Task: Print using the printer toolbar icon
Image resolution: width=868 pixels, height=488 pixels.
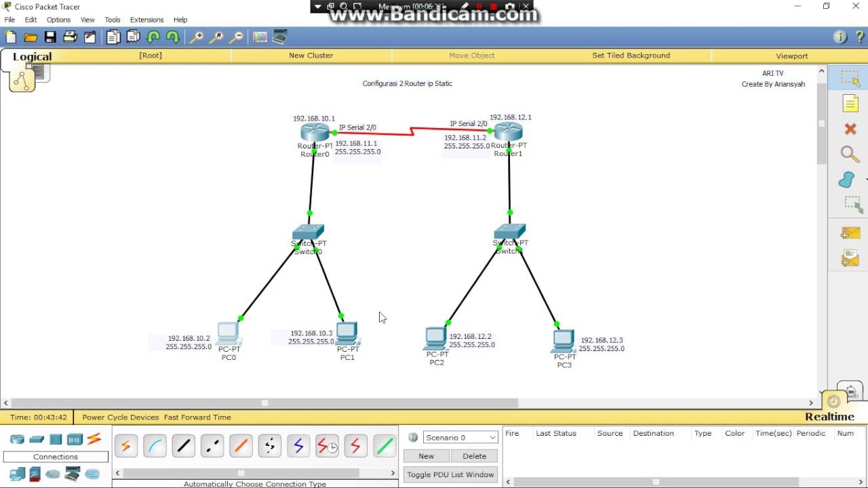Action: pyautogui.click(x=70, y=37)
